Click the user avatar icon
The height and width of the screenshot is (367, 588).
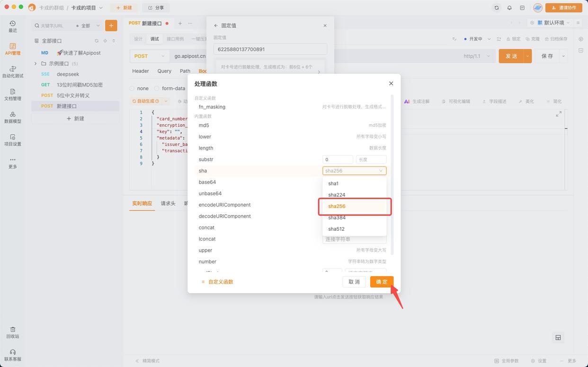click(x=537, y=8)
